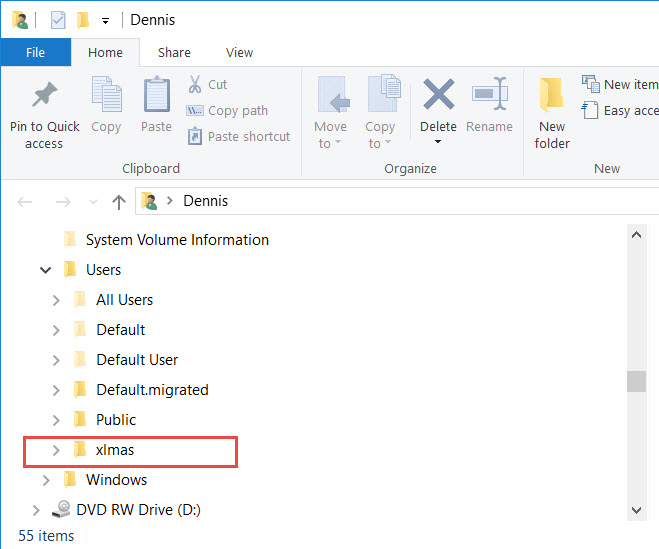Open the Easy access menu
Screen dimensions: 659x549
tap(620, 111)
